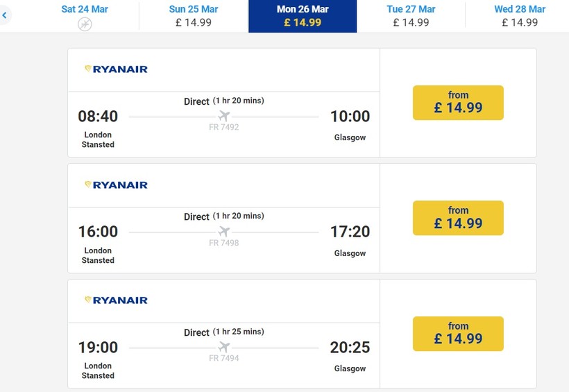Pick the £14.99 fare for the 19:00 flight
This screenshot has height=392, width=569.
coord(458,334)
